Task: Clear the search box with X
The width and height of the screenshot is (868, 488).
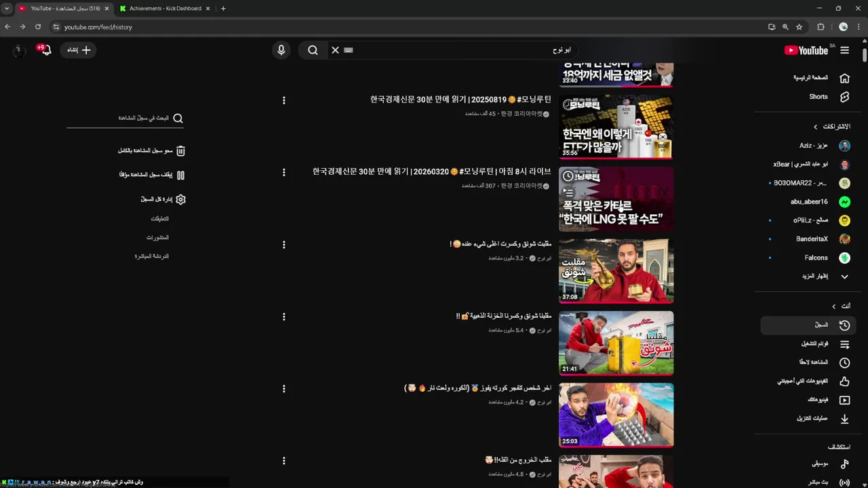Action: click(x=335, y=50)
